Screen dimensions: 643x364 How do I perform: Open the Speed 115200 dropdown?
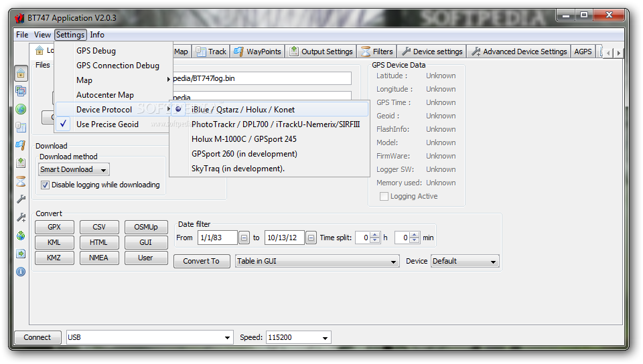coord(299,337)
